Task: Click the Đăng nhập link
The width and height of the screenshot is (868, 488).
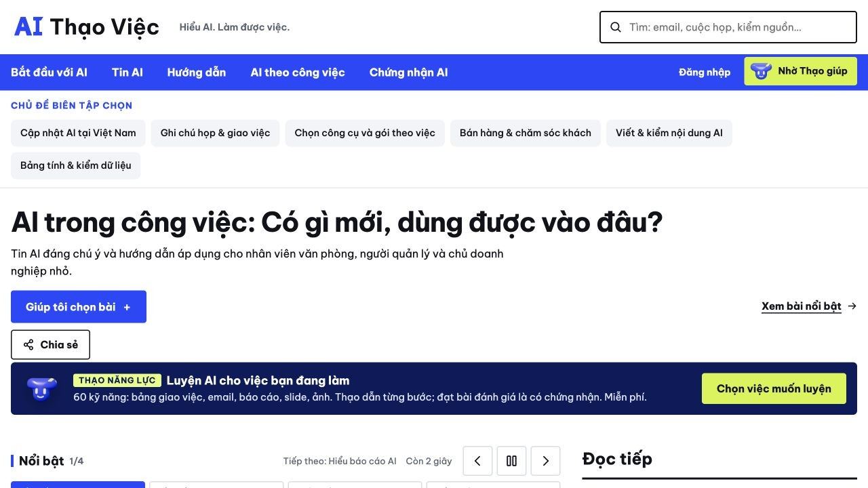Action: tap(705, 72)
